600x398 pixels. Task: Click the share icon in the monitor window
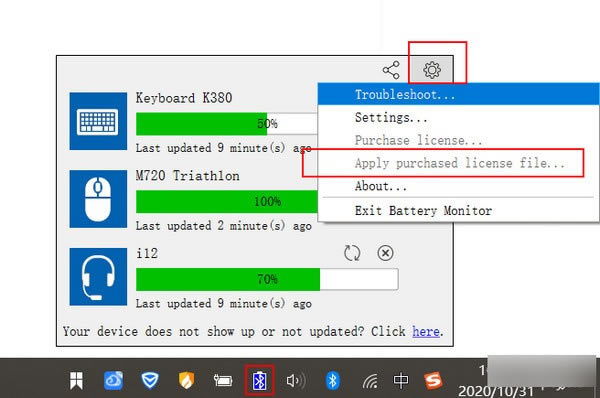pos(391,70)
